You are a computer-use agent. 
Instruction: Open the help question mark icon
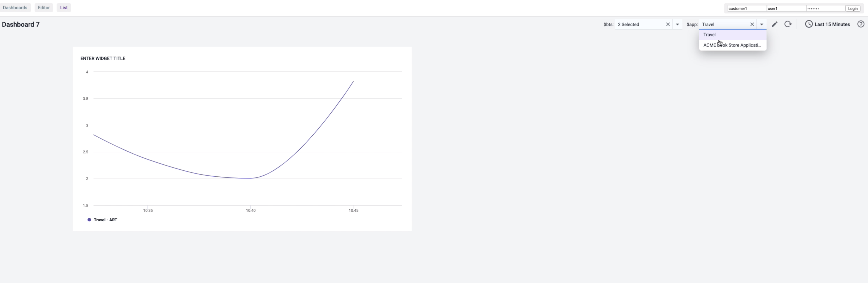pyautogui.click(x=861, y=24)
